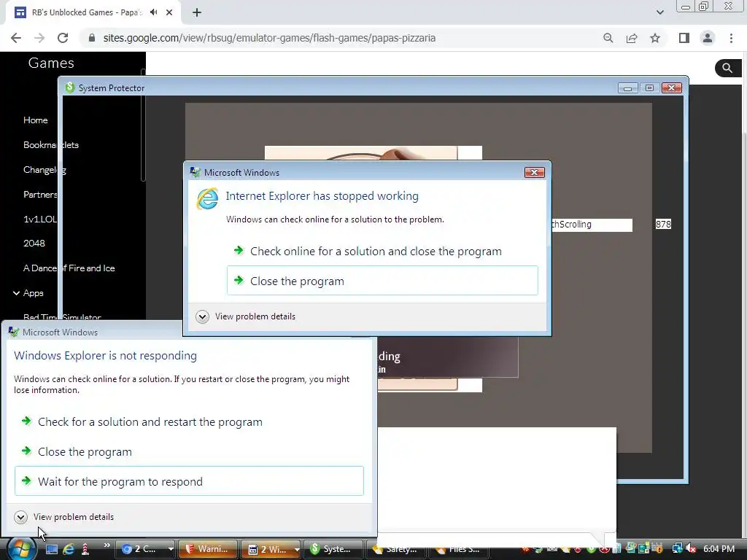747x560 pixels.
Task: Open the zoom magnifier in address bar
Action: coord(608,38)
